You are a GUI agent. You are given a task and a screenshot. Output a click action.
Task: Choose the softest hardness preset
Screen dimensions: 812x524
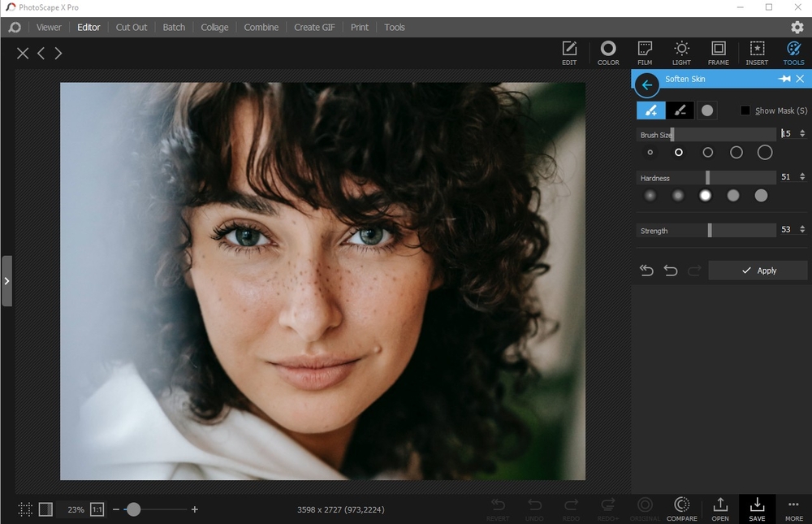point(650,195)
